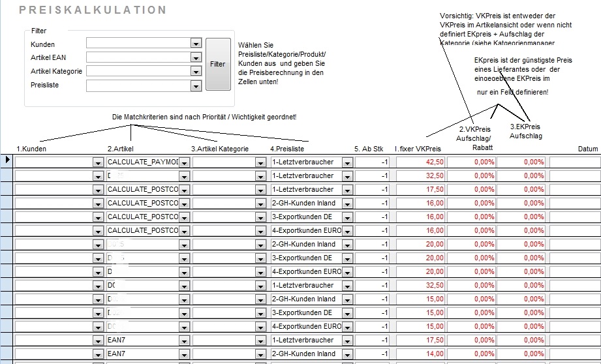Click the VKPreis cell showing 14,00
The image size is (601, 364).
[x=420, y=354]
